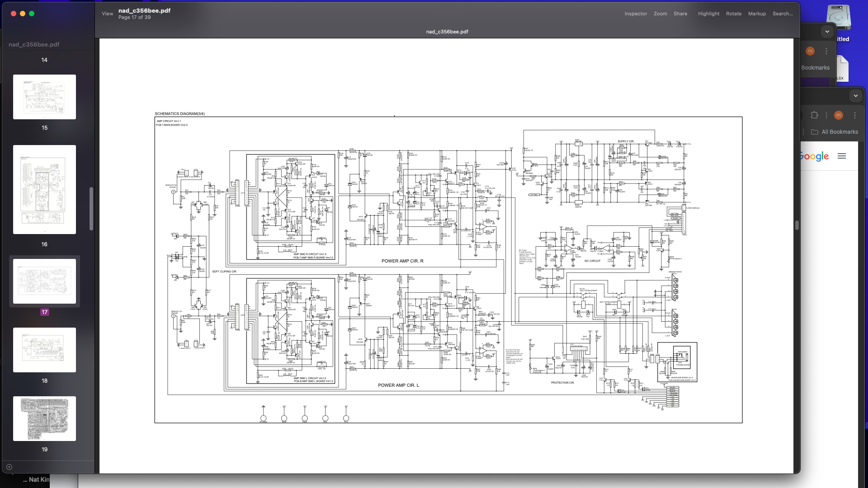Open the View menu in Preview toolbar
The height and width of the screenshot is (488, 868).
pos(107,14)
